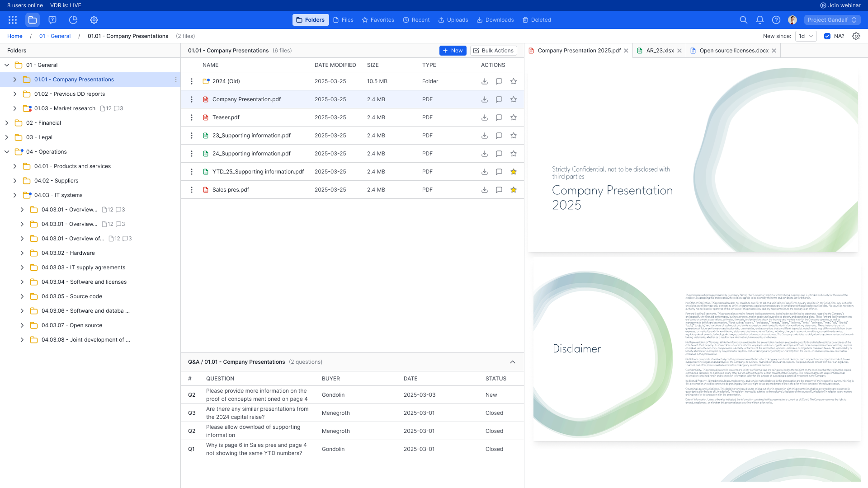Image resolution: width=868 pixels, height=488 pixels.
Task: Expand the 02 - Financial folder
Action: (x=7, y=123)
